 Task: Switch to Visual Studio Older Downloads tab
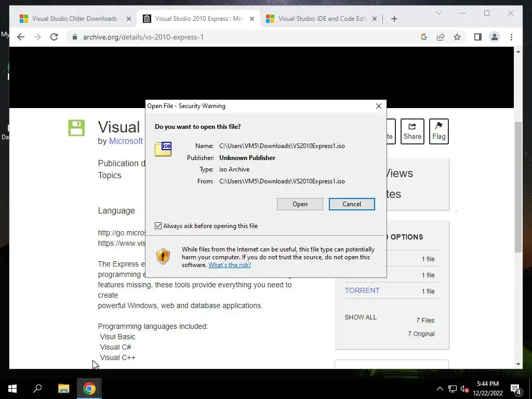pyautogui.click(x=74, y=19)
